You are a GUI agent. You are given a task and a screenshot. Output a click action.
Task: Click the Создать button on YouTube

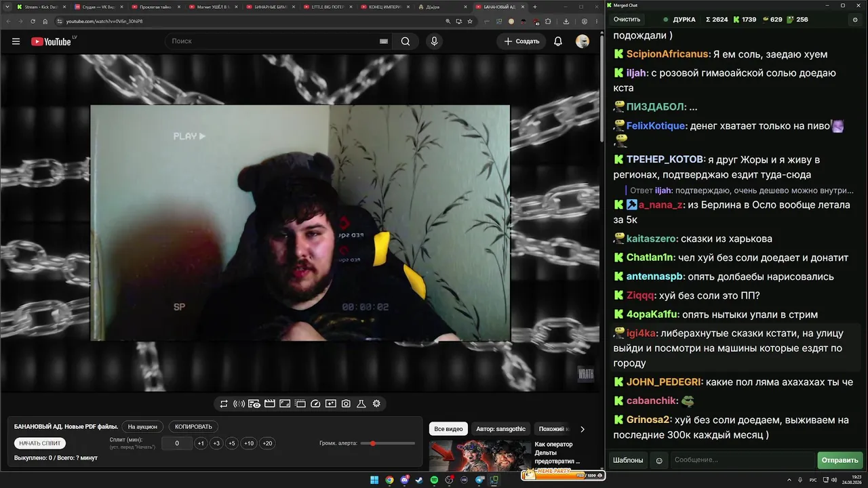click(521, 41)
